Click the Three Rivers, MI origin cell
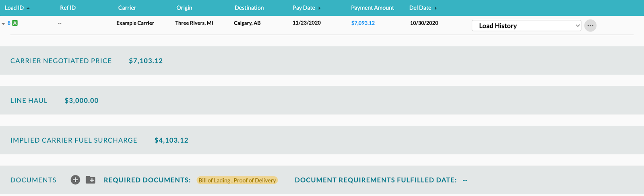644x196 pixels. point(194,23)
